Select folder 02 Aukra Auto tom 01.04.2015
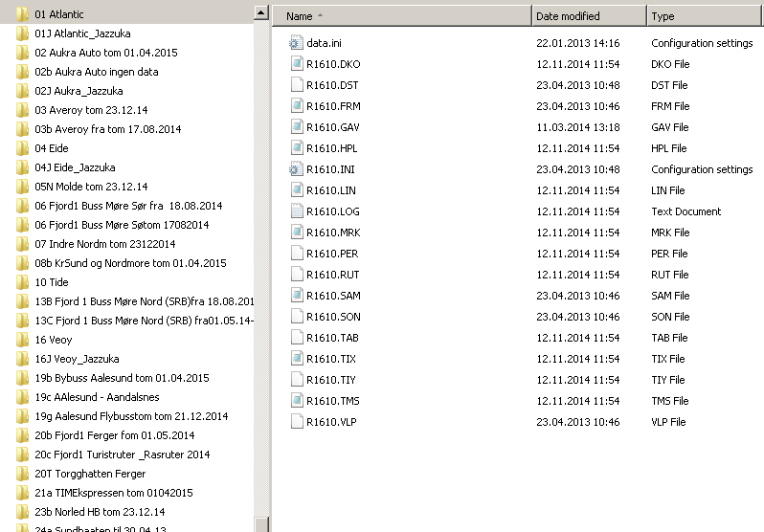Viewport: 764px width, 532px height. [x=105, y=53]
